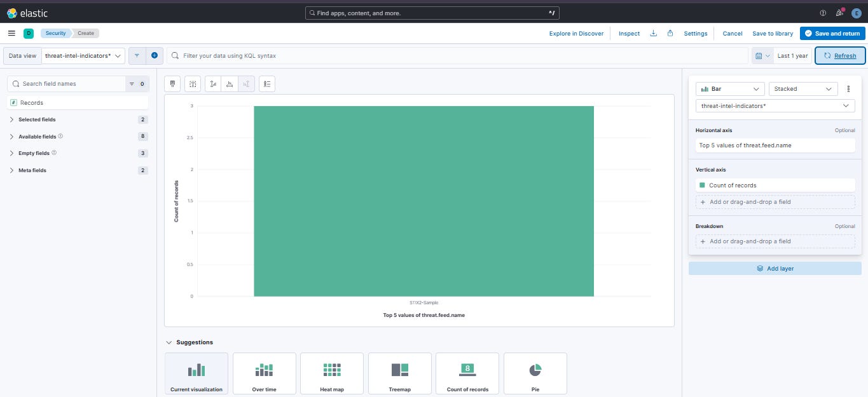This screenshot has height=397, width=868.
Task: Add a field to the Vertical axis
Action: click(x=775, y=202)
